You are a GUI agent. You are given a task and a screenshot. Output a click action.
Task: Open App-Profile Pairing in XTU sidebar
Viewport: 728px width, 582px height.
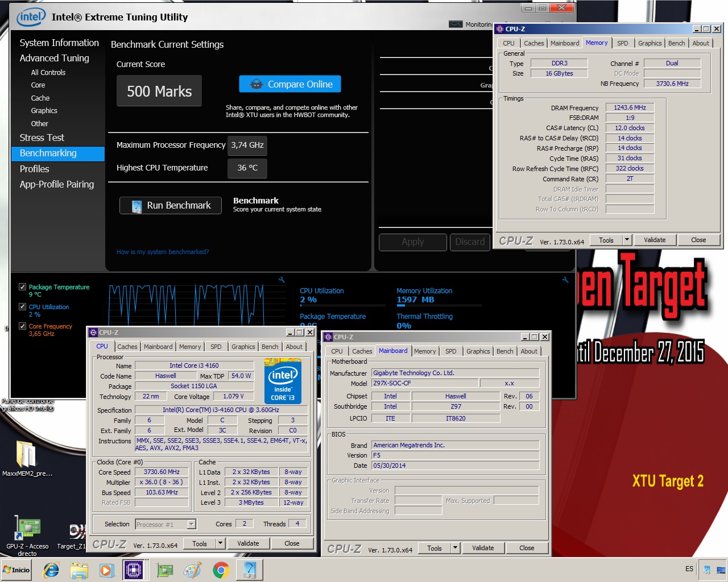click(57, 184)
